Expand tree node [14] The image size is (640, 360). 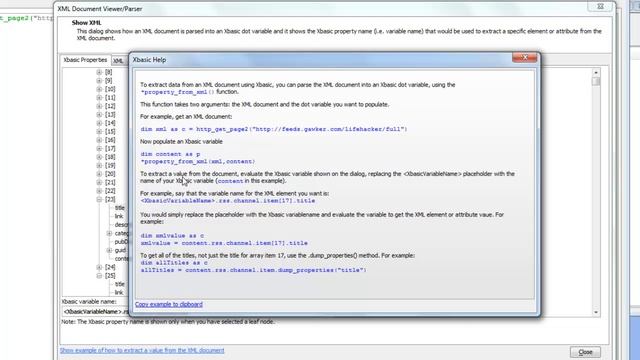click(99, 123)
